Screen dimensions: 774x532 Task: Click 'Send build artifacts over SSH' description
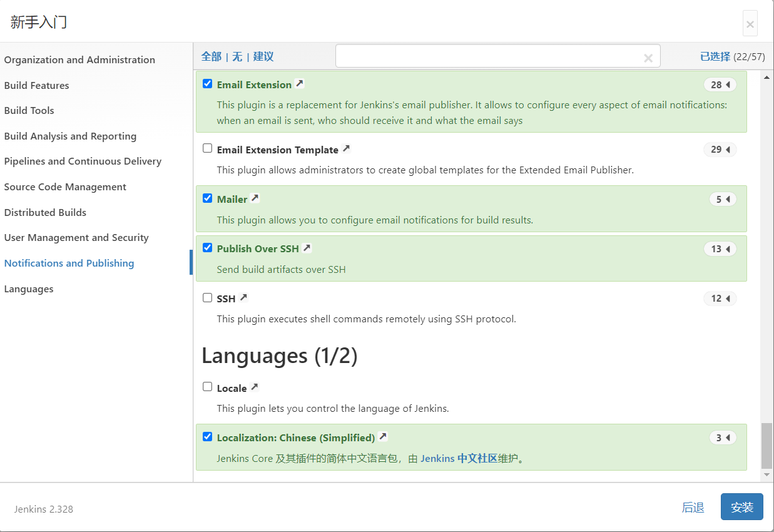[281, 269]
